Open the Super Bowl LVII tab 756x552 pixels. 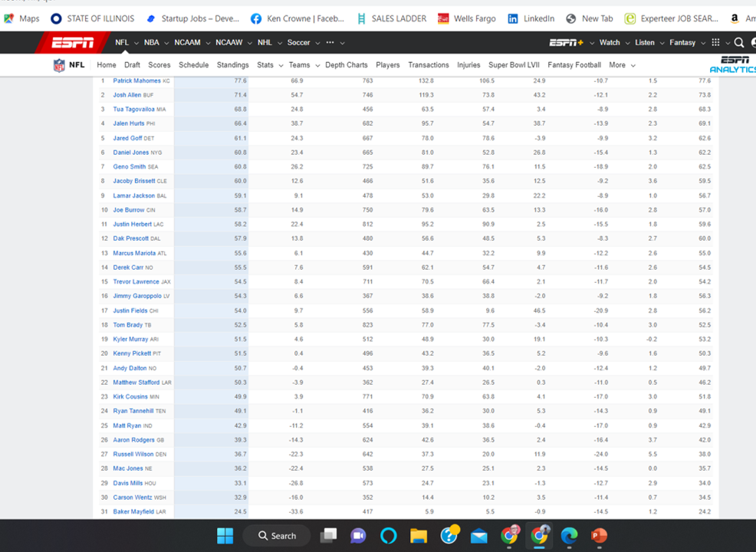pyautogui.click(x=514, y=65)
